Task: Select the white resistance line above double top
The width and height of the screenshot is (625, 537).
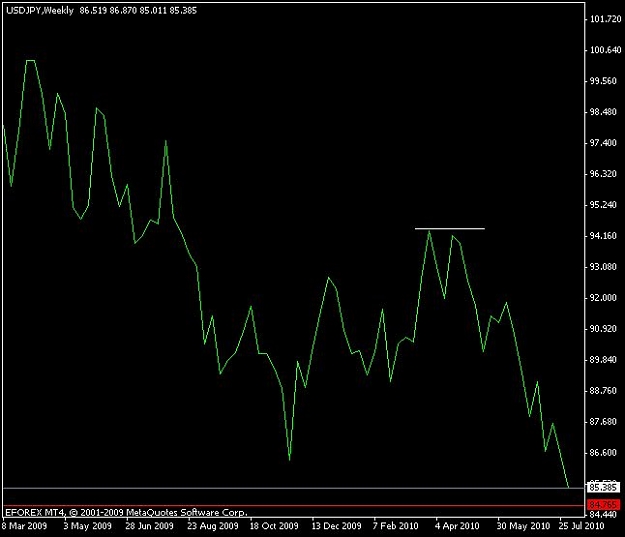Action: pos(450,229)
